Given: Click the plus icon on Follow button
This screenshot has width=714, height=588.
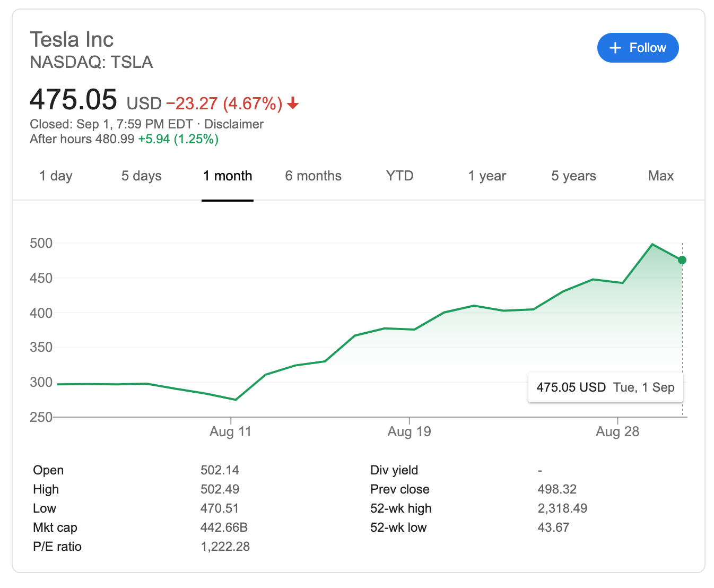Looking at the screenshot, I should (615, 48).
